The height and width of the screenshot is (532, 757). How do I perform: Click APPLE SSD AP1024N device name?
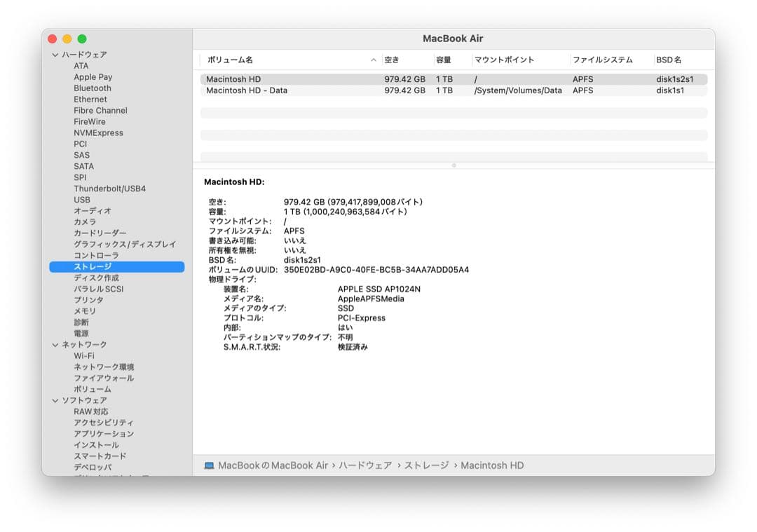[x=379, y=289]
